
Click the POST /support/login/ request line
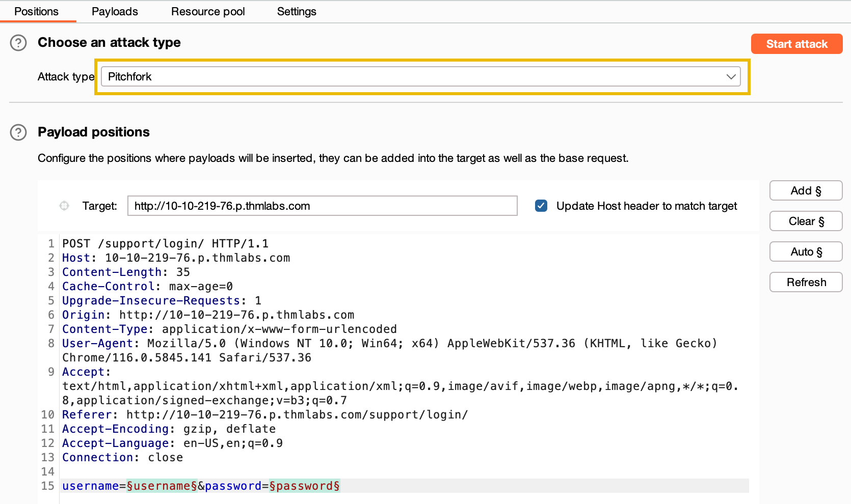click(165, 243)
